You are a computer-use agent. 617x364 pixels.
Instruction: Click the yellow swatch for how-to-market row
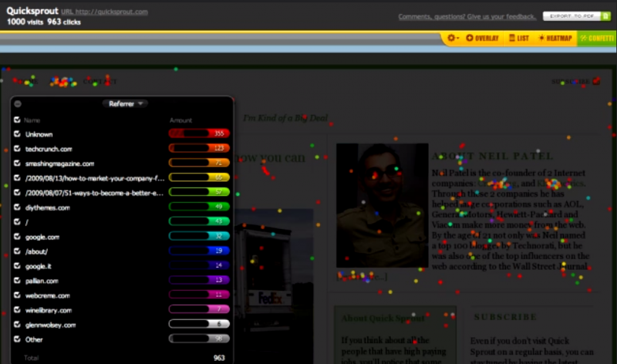pos(199,177)
